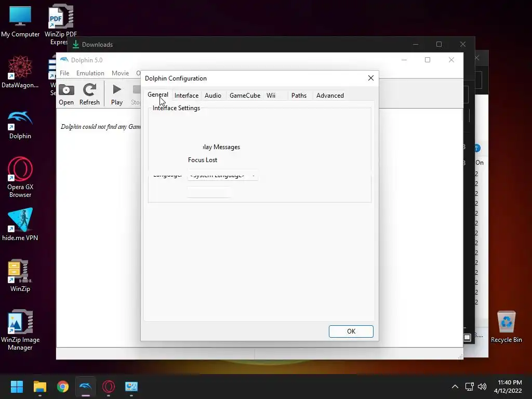Open the Emulation menu in Dolphin
The width and height of the screenshot is (532, 399).
coord(90,73)
